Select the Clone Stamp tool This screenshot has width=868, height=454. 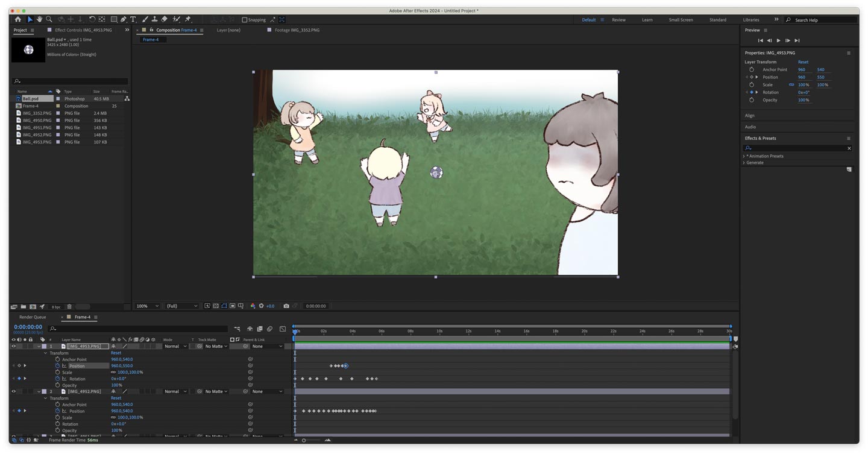coord(155,19)
